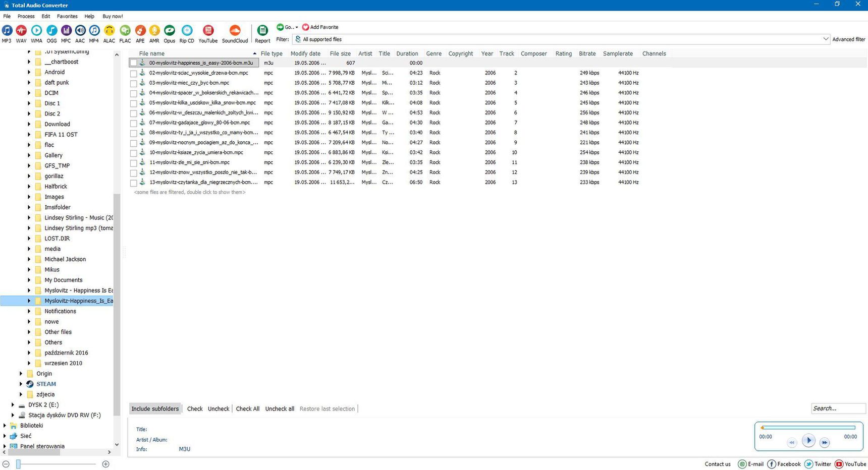This screenshot has height=470, width=868.
Task: Check the 07-myslovitz-gadajace file checkbox
Action: pyautogui.click(x=134, y=123)
